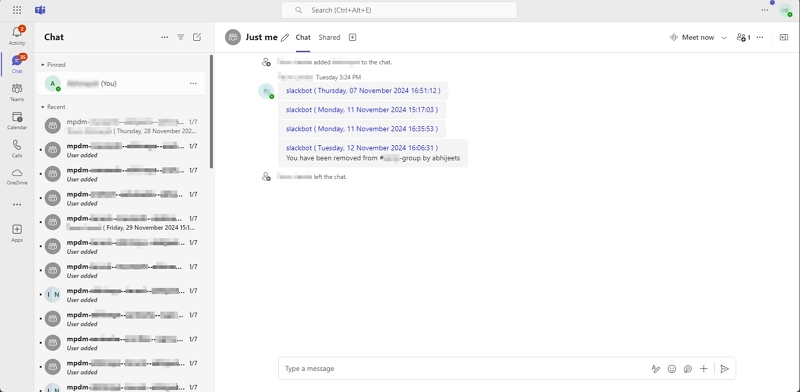Open OneDrive in the sidebar
This screenshot has height=392, width=800.
click(x=17, y=176)
